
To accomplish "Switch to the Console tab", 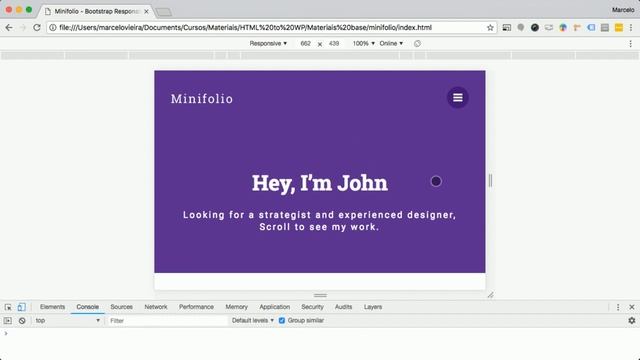I will tap(87, 307).
